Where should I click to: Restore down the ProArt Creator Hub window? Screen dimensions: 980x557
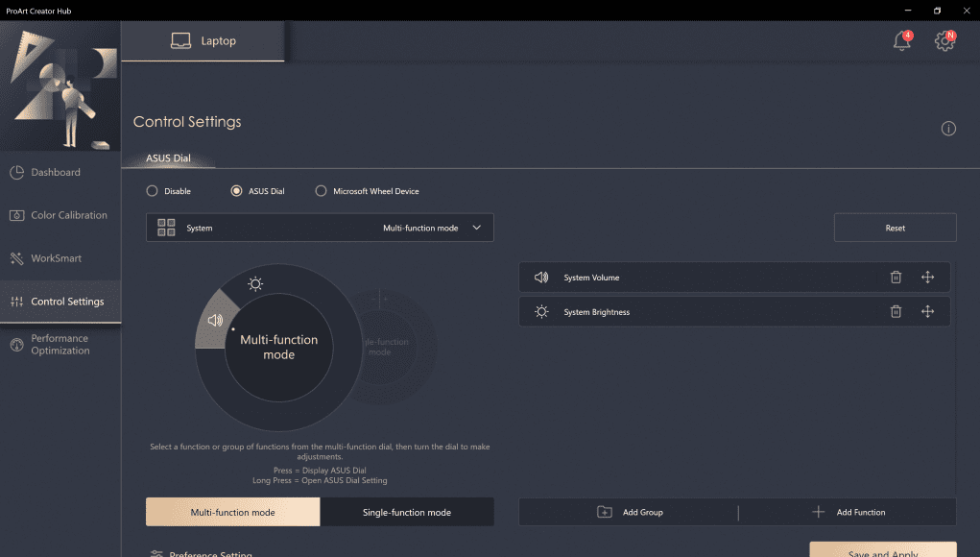pyautogui.click(x=937, y=11)
